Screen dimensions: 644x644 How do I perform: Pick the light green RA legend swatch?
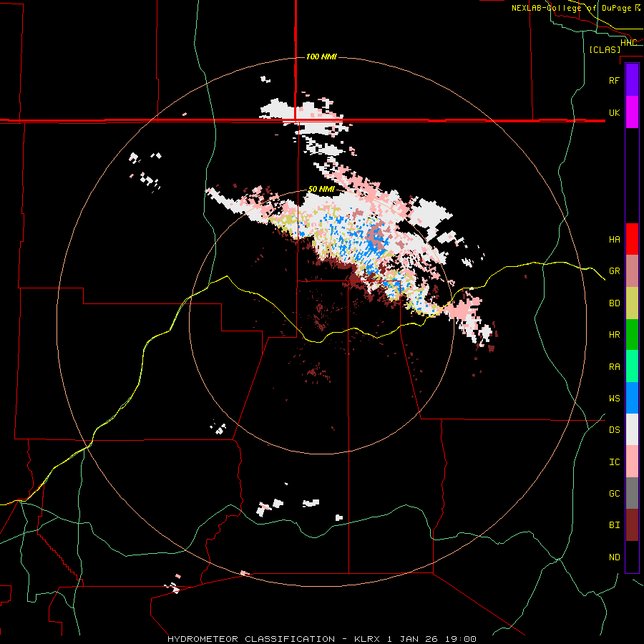632,366
